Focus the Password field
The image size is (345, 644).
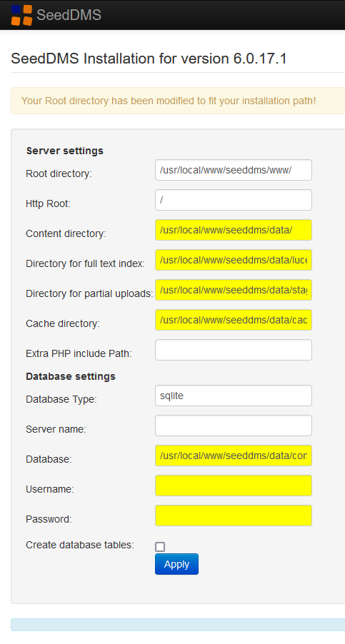(234, 515)
